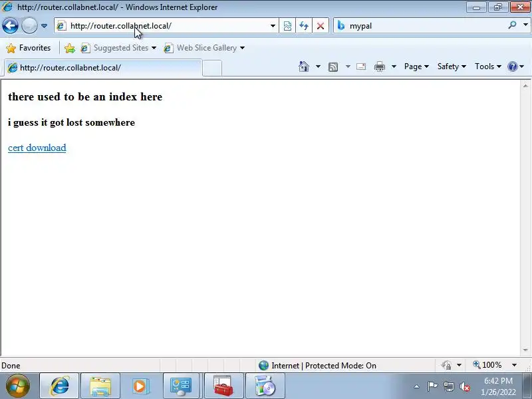The image size is (532, 399).
Task: Click text 'i guess it got lost somewhere'
Action: point(71,122)
